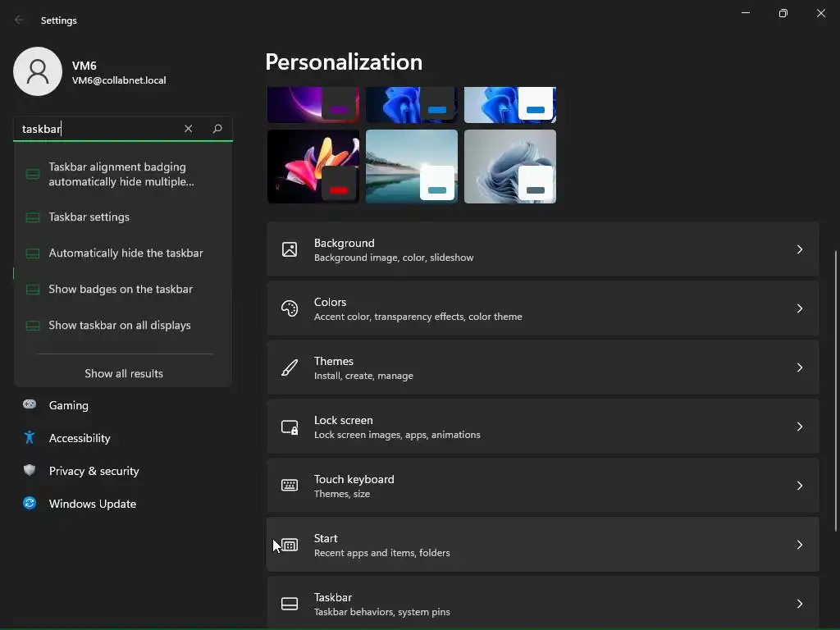Clear the search box with X icon
Image resolution: width=840 pixels, height=630 pixels.
click(188, 129)
